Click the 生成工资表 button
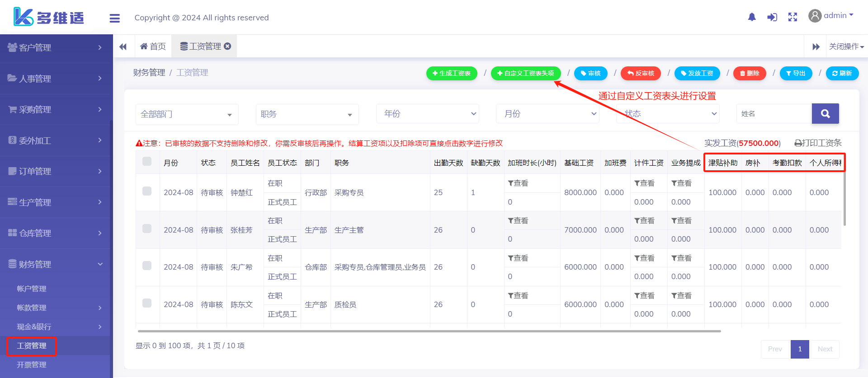 [451, 73]
